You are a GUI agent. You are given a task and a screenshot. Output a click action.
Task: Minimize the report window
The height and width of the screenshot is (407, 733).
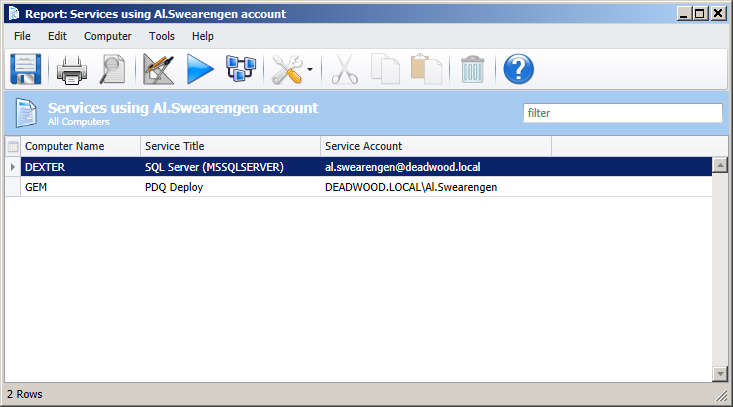(684, 14)
